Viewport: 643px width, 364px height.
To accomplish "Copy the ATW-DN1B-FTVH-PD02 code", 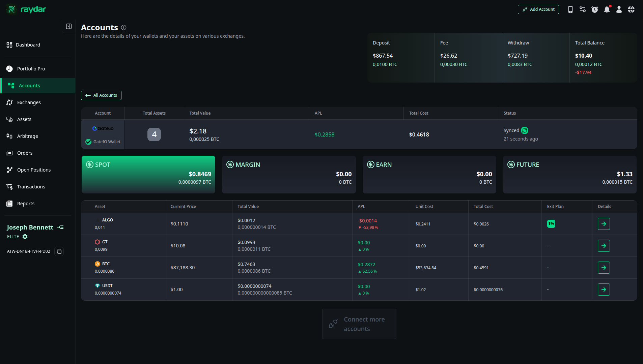I will (x=59, y=251).
